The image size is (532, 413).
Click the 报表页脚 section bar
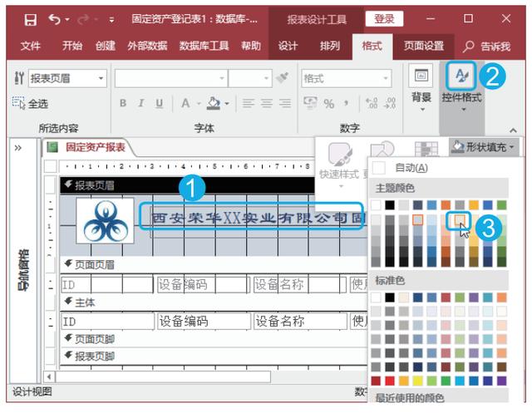pyautogui.click(x=214, y=356)
